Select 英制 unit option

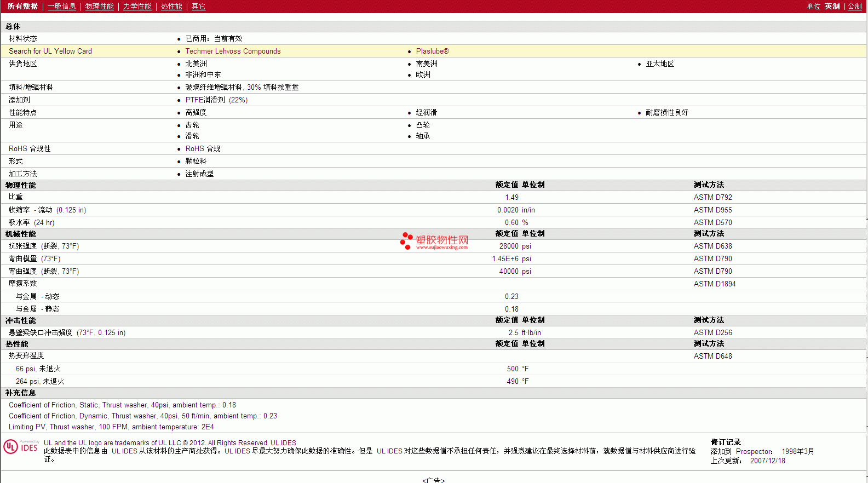coord(832,7)
